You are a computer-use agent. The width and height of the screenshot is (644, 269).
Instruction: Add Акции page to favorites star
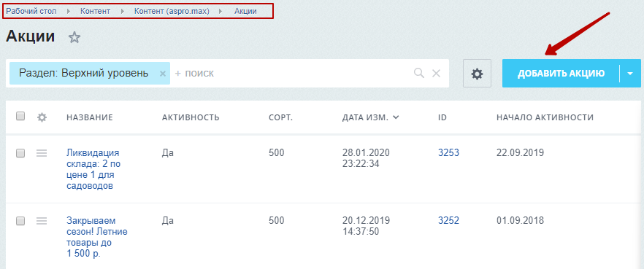[74, 38]
